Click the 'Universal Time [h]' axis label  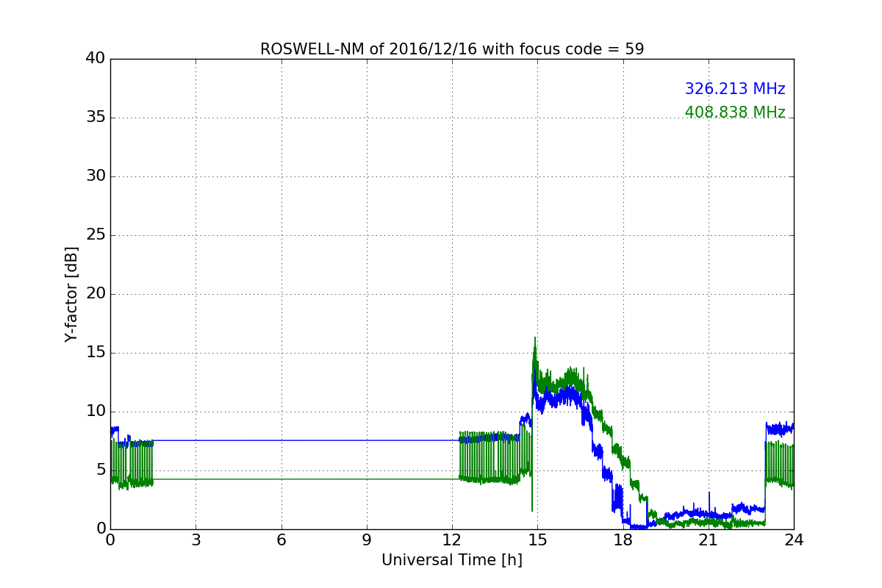(x=452, y=560)
